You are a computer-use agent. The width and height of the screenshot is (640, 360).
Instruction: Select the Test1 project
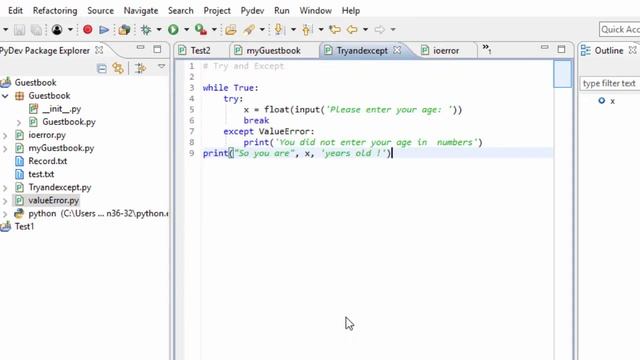(24, 227)
